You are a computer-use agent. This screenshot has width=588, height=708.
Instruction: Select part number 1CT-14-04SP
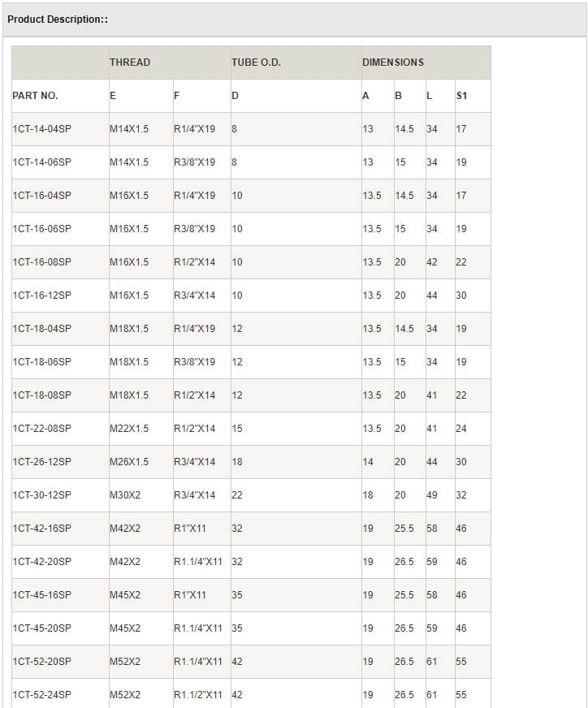coord(42,129)
